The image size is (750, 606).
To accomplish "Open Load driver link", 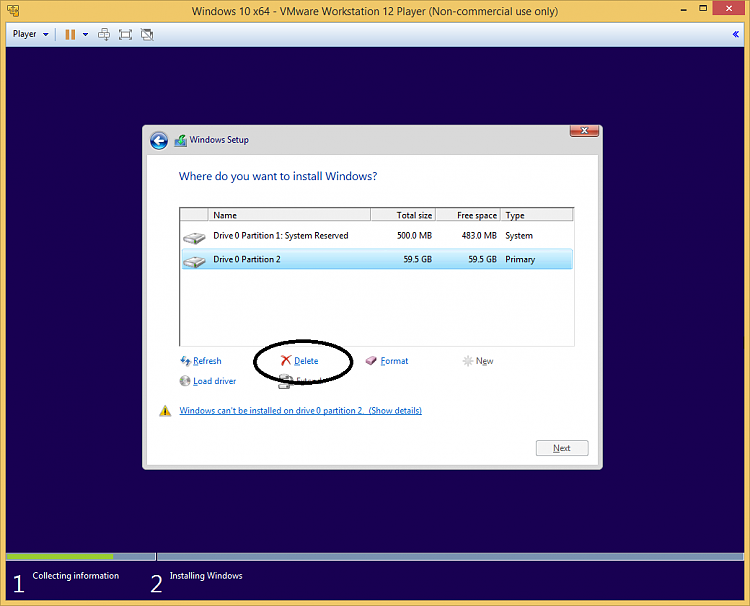I will tap(214, 381).
